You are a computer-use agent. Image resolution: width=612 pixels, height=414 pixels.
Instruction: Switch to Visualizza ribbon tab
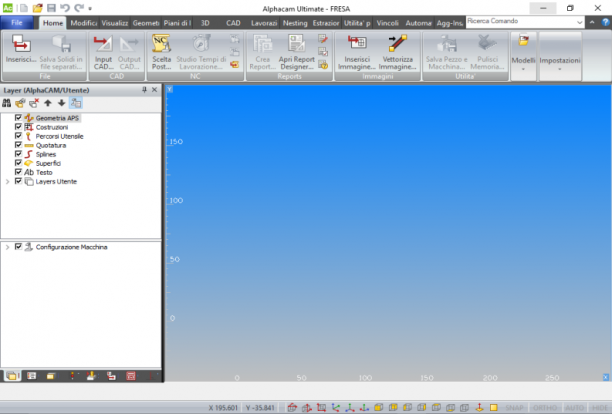[115, 23]
